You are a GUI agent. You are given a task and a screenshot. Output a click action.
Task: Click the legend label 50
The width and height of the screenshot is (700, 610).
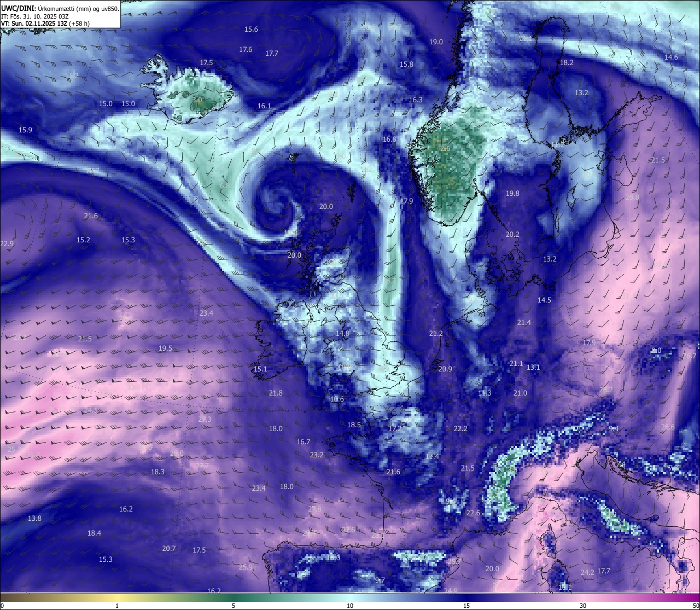click(x=696, y=606)
